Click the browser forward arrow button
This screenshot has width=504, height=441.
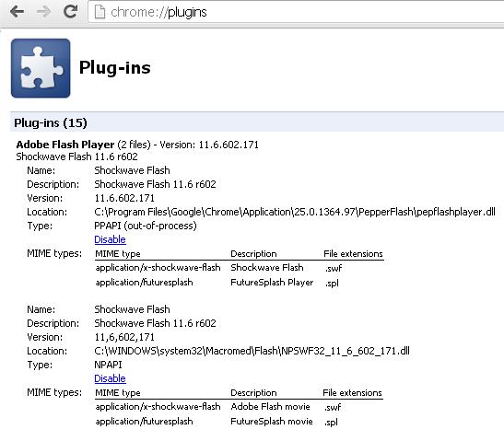click(43, 12)
